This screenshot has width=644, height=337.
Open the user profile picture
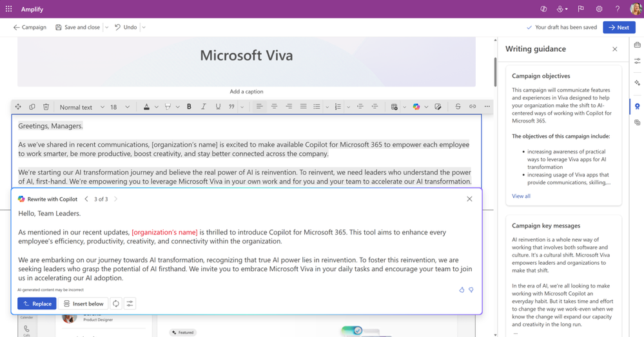[x=636, y=8]
